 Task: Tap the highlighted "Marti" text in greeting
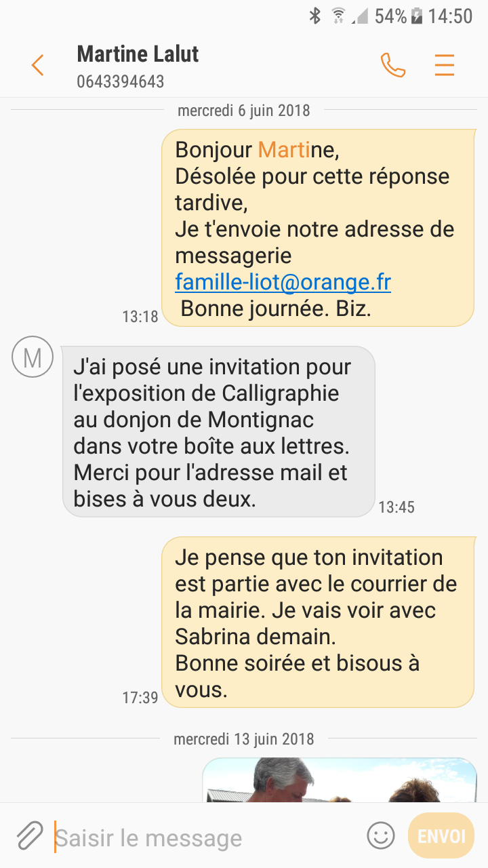[x=283, y=149]
